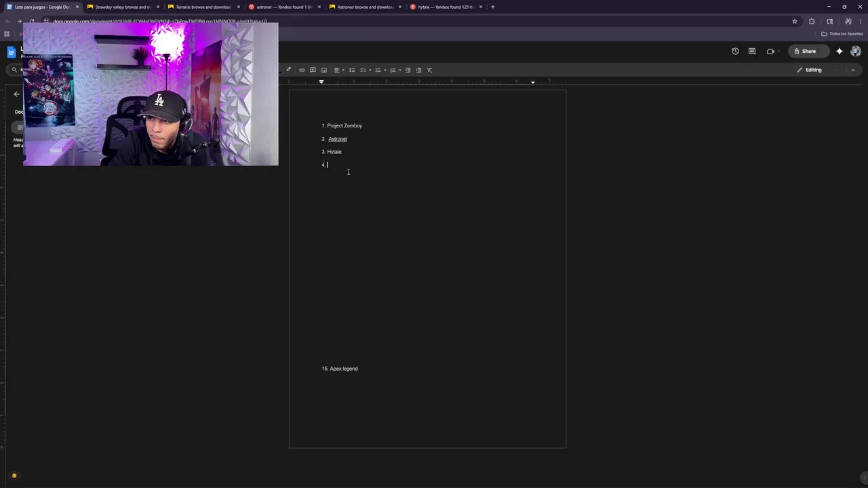This screenshot has width=868, height=488.
Task: Open a new browser tab with the plus
Action: (x=493, y=7)
